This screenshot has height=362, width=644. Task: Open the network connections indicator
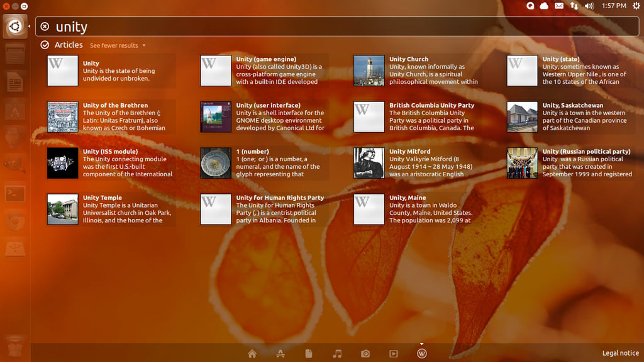(574, 6)
